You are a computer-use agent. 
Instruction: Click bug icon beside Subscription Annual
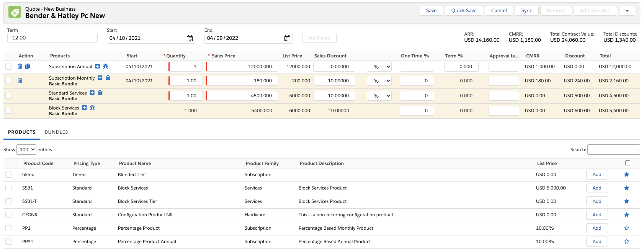[x=106, y=66]
